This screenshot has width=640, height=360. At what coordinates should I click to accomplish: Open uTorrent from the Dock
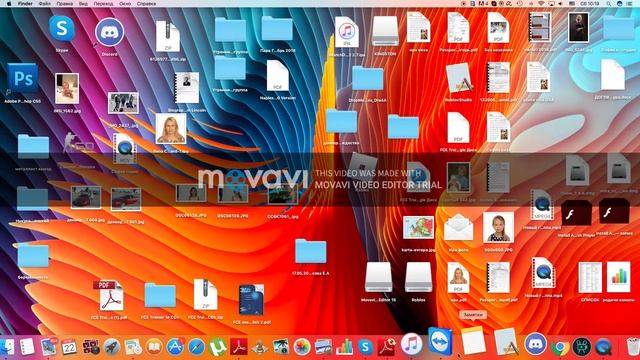click(218, 347)
